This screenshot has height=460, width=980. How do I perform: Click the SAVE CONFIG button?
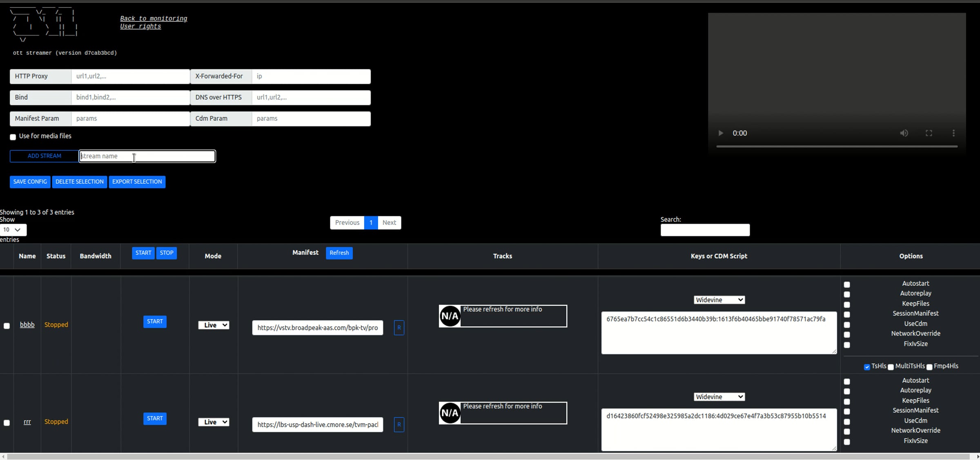[x=30, y=182]
